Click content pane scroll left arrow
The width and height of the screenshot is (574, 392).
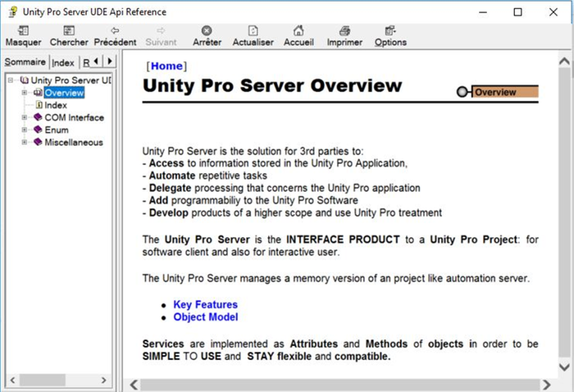tap(134, 385)
